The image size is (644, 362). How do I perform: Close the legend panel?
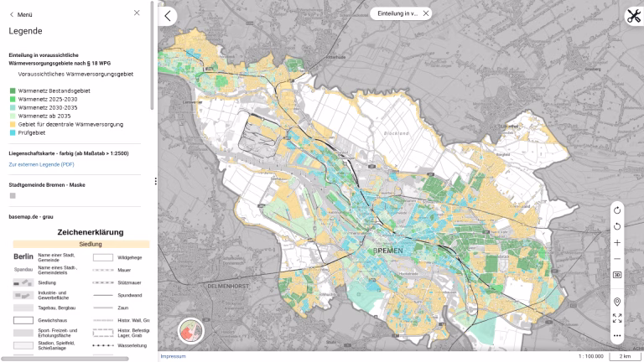pyautogui.click(x=138, y=13)
